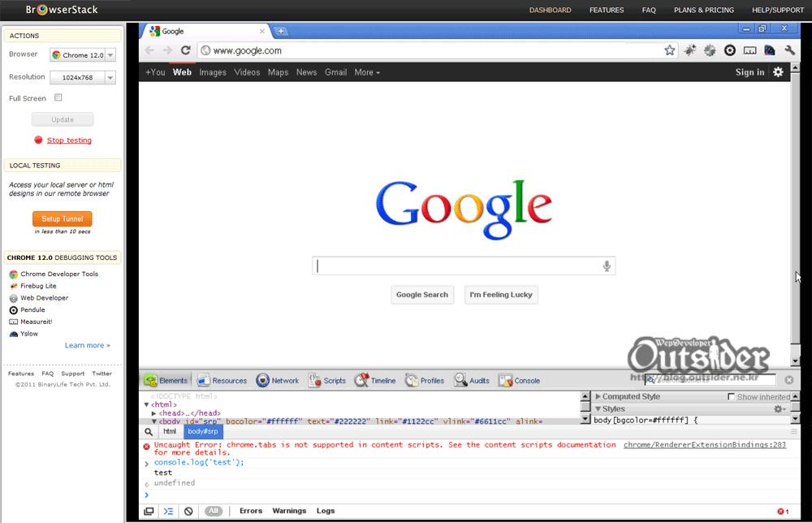Image resolution: width=812 pixels, height=523 pixels.
Task: Open Maps in the Google bar
Action: (278, 72)
